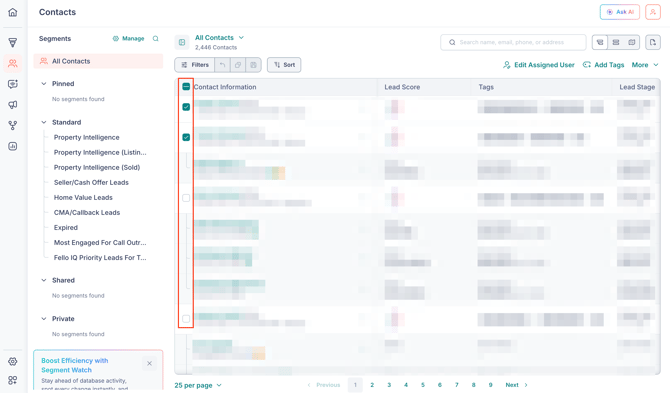Click the export document icon near search
This screenshot has width=670, height=393.
pos(652,42)
